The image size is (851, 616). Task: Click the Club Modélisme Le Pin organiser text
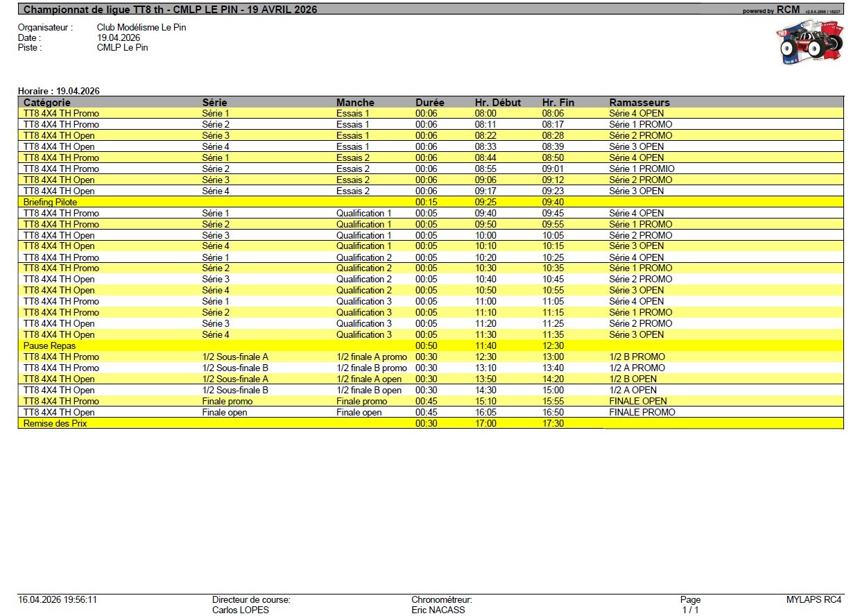point(141,28)
